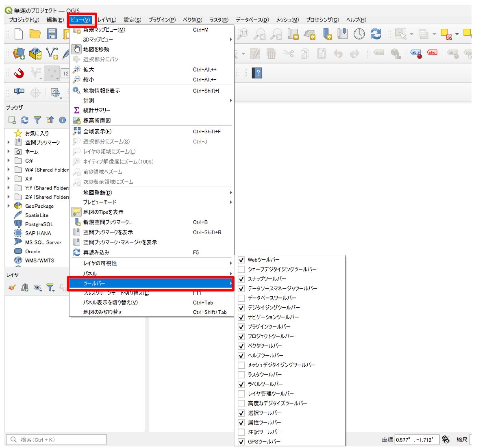Choose 地図のみ切り替え entry
Screen dimensions: 478x448
coord(152,312)
